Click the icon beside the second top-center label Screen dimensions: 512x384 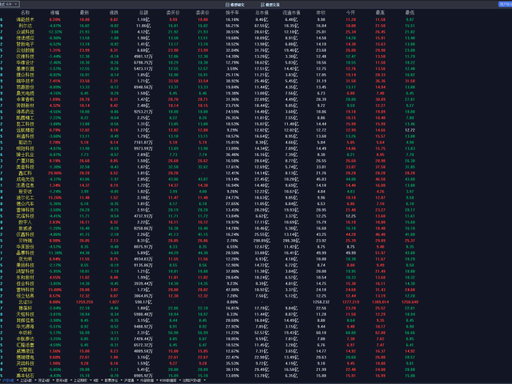point(263,5)
